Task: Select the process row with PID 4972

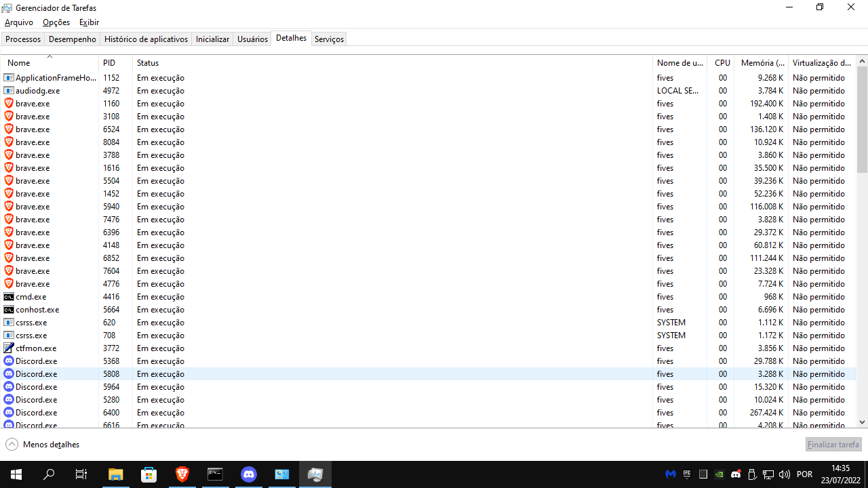Action: [429, 91]
